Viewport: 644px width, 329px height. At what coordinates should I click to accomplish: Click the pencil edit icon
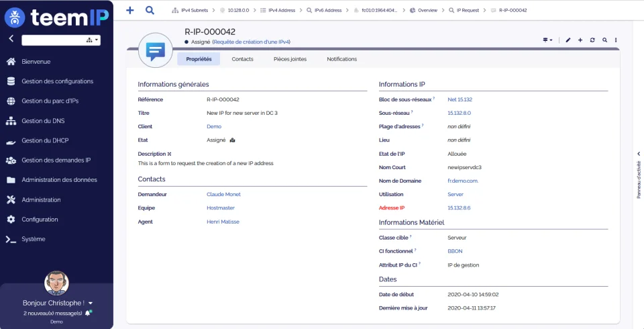click(x=568, y=40)
